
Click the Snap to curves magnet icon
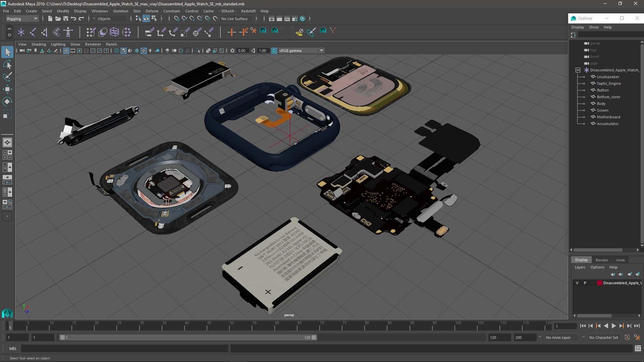coord(184,18)
